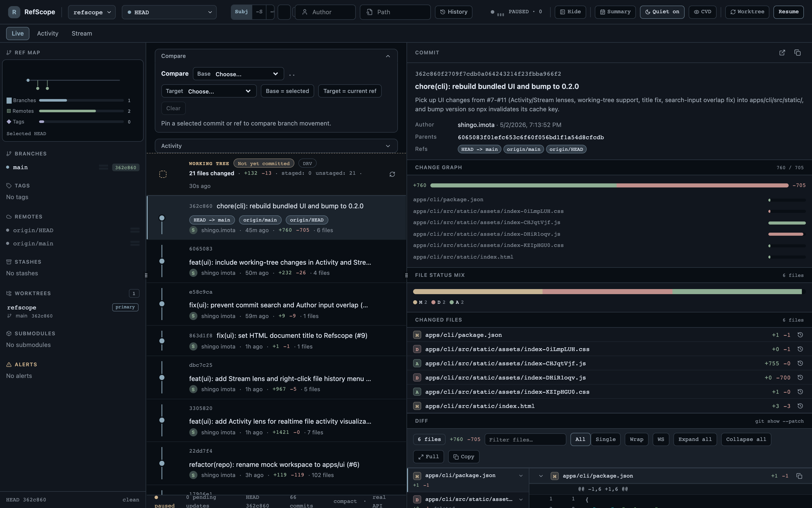Click the RefScope logo icon

click(14, 12)
